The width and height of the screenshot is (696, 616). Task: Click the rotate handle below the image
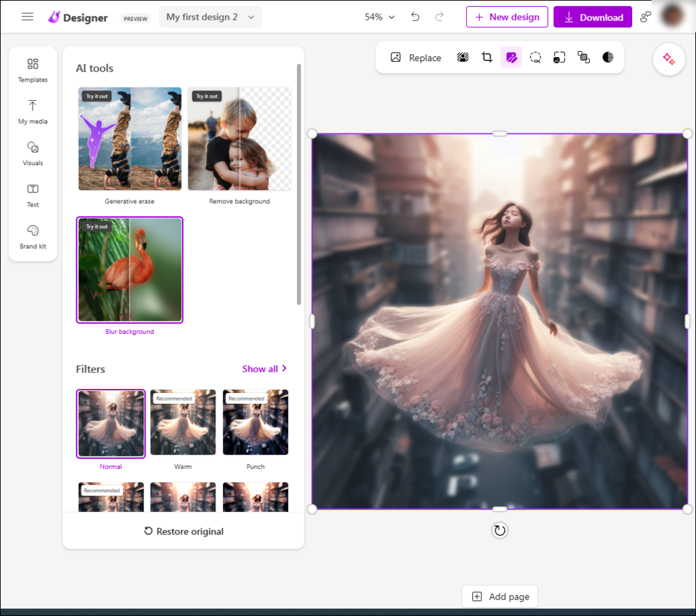click(x=500, y=530)
